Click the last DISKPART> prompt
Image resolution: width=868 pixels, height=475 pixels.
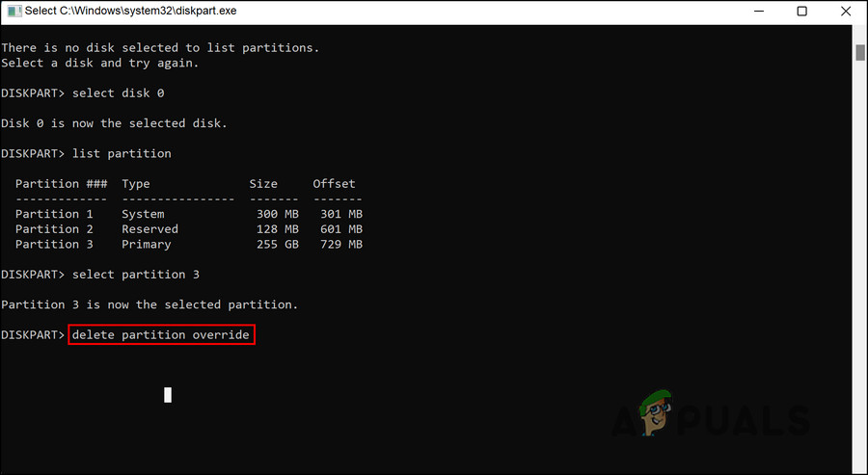(33, 334)
